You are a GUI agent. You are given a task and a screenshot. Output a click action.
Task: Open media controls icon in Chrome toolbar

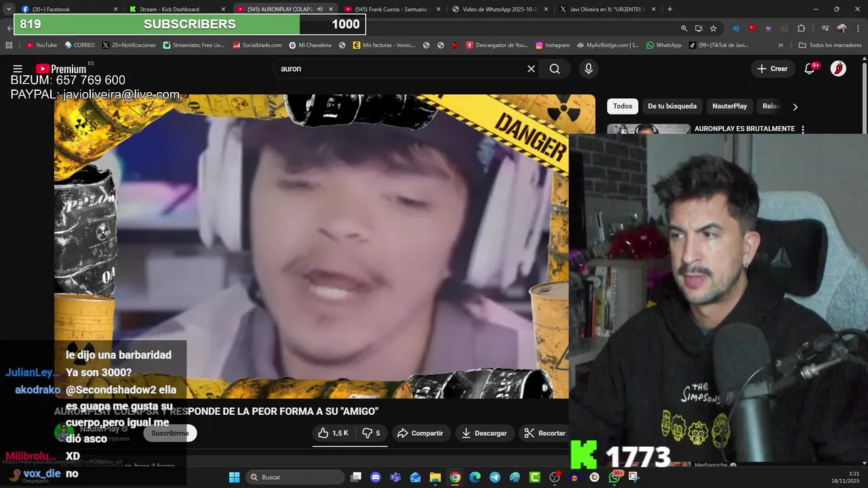click(825, 28)
